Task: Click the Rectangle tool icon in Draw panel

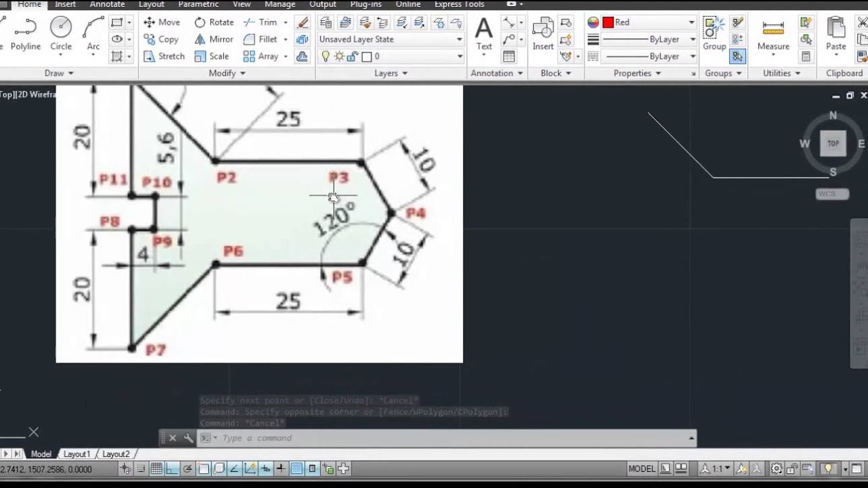Action: 117,22
